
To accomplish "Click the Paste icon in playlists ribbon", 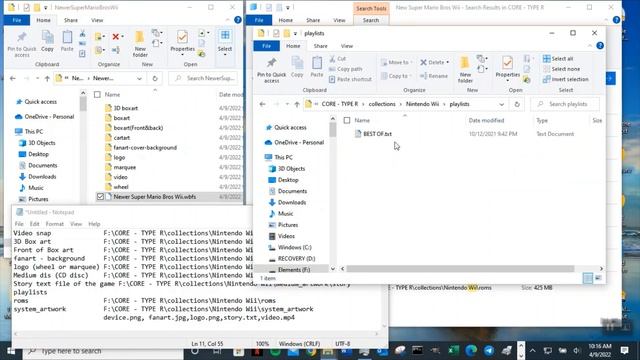I will 317,67.
